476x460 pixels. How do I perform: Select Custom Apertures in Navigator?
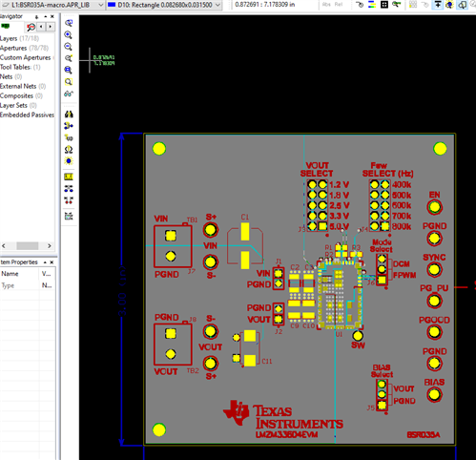pos(26,57)
